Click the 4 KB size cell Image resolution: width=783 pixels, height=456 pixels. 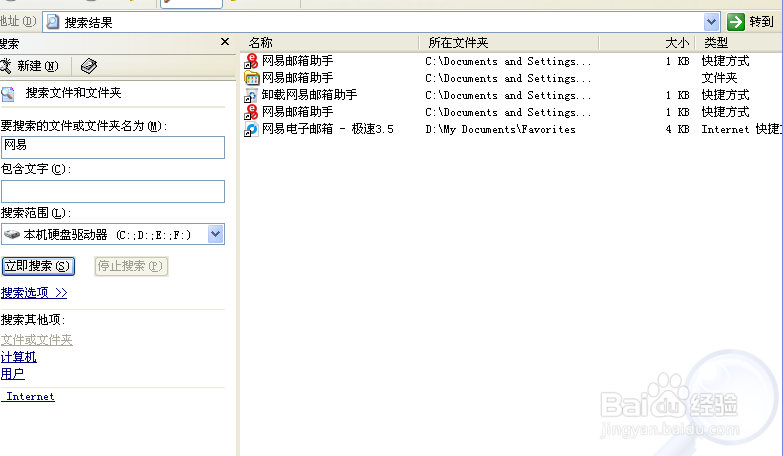click(x=677, y=129)
